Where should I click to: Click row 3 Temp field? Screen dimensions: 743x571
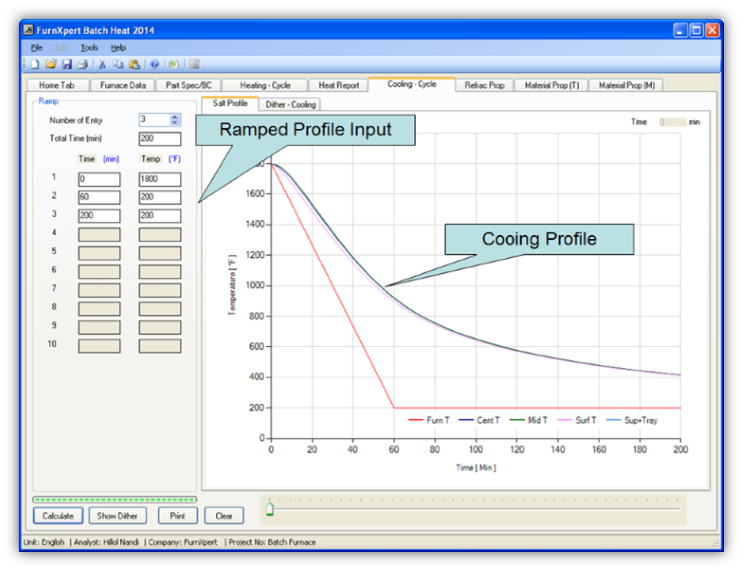point(160,216)
